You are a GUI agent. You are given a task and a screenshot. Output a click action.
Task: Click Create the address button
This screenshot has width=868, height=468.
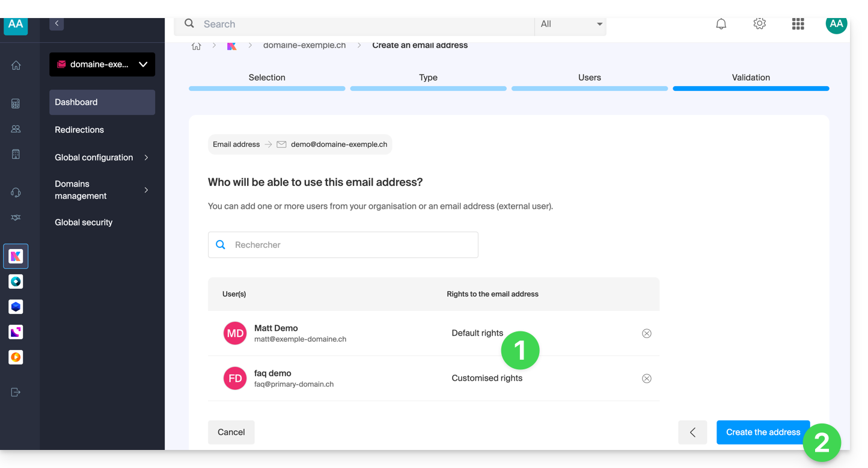tap(763, 432)
